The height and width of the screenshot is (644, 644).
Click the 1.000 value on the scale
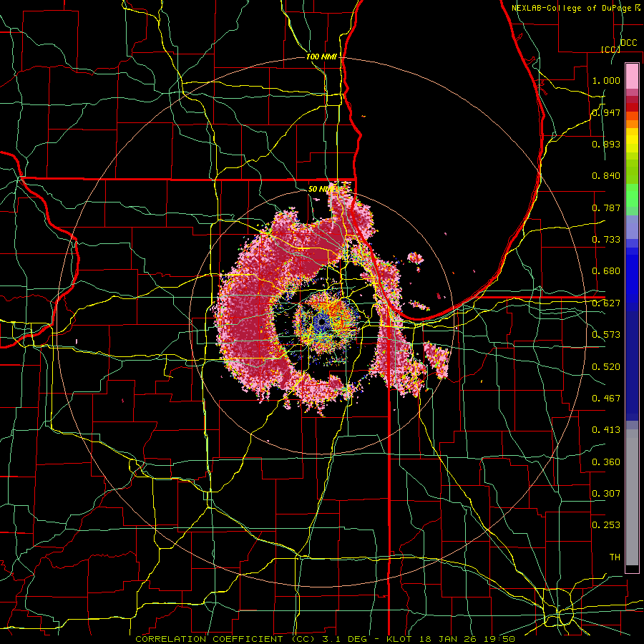[x=606, y=80]
